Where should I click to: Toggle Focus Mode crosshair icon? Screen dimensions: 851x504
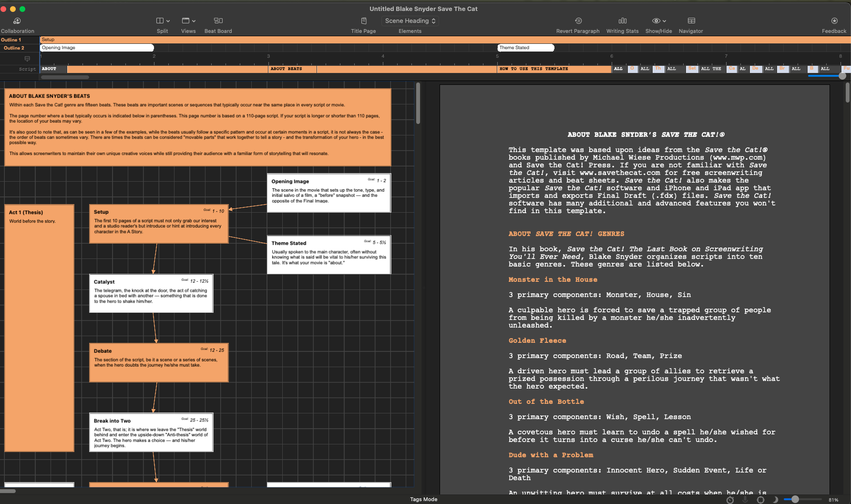760,500
